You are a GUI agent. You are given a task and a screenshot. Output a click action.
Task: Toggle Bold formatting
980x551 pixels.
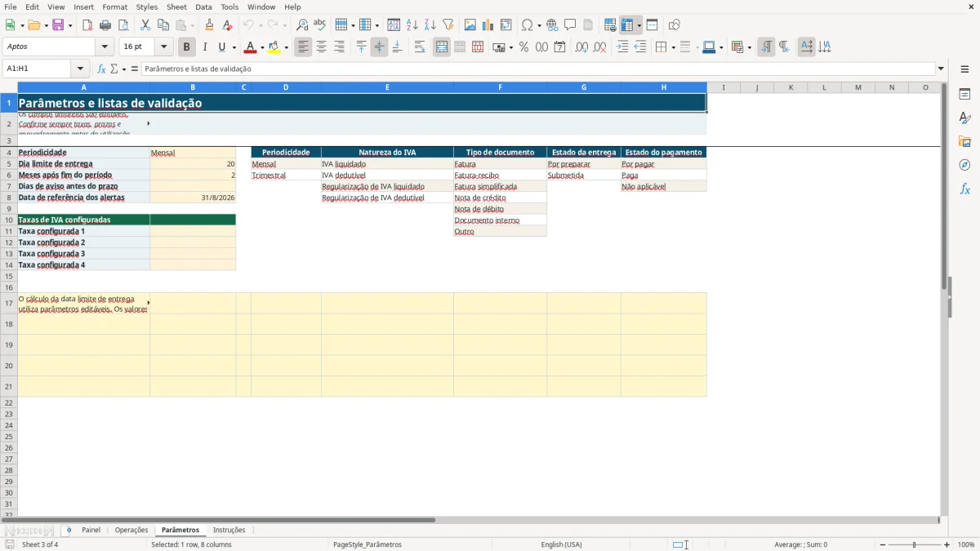(x=187, y=47)
